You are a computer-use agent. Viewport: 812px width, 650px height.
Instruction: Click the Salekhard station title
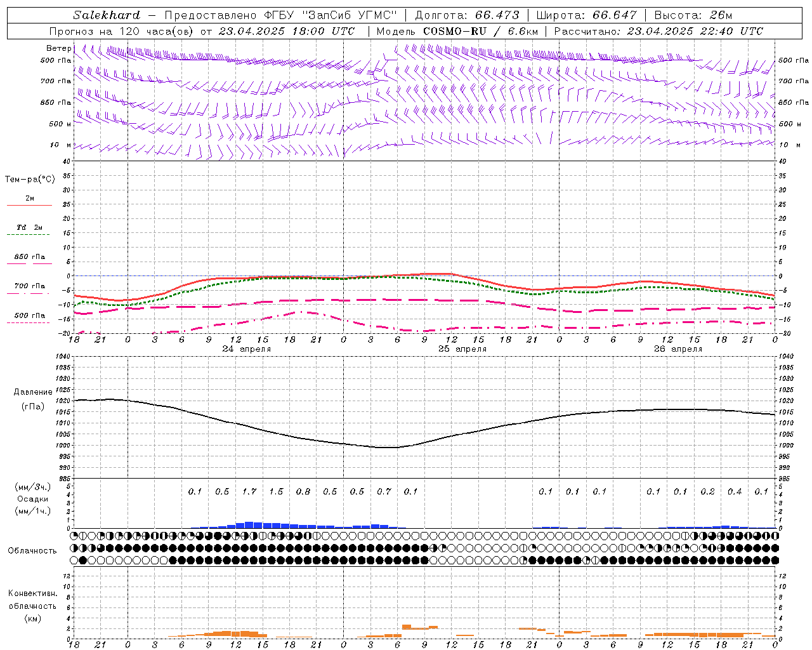click(x=107, y=15)
